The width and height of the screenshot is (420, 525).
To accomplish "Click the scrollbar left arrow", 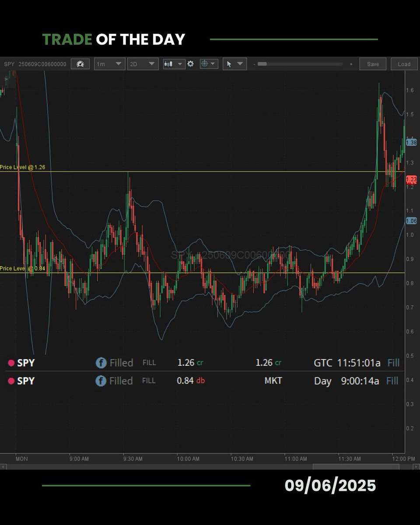I will [3, 467].
